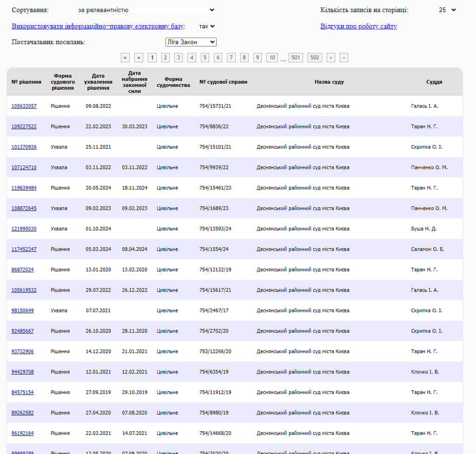The image size is (476, 454).
Task: Open page 501 in pagination
Action: point(295,58)
